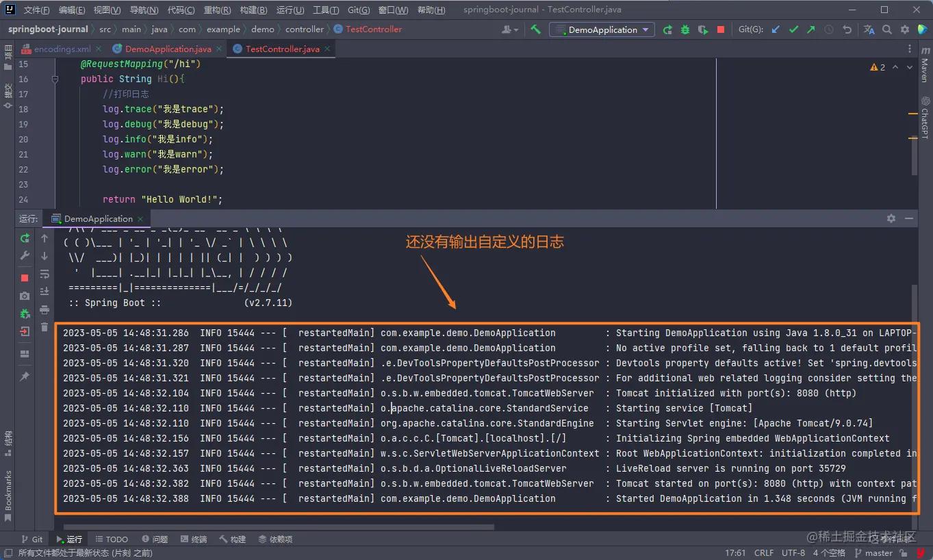Open the TODO tool window button
This screenshot has width=933, height=560.
click(x=112, y=539)
